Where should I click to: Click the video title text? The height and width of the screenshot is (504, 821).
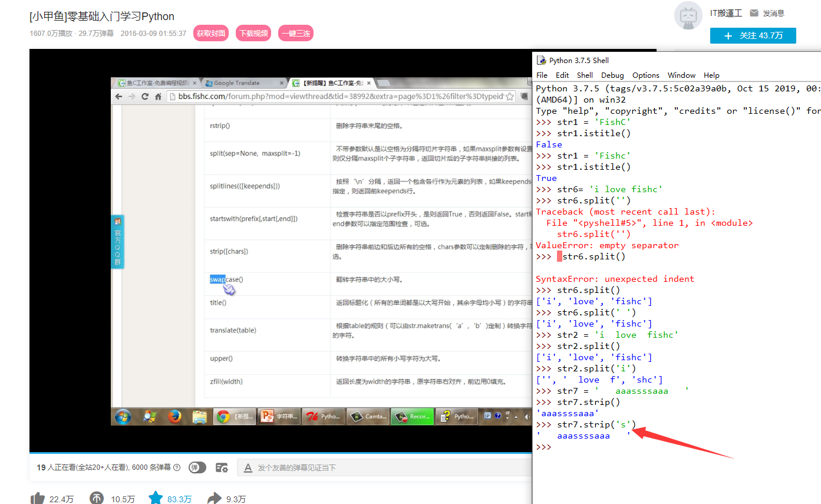point(102,16)
